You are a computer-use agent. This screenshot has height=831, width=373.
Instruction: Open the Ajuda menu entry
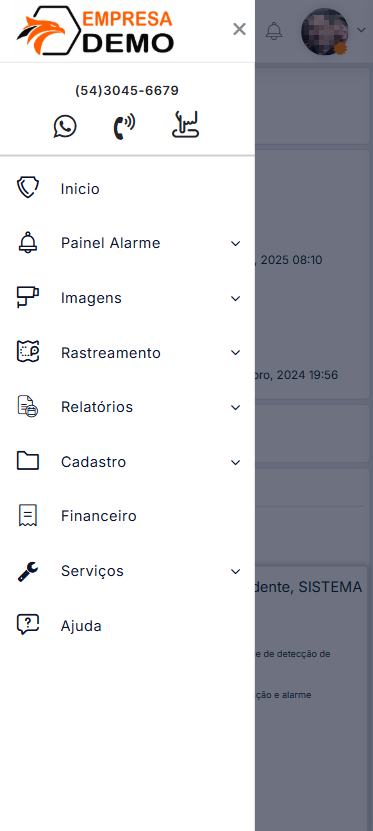127,626
